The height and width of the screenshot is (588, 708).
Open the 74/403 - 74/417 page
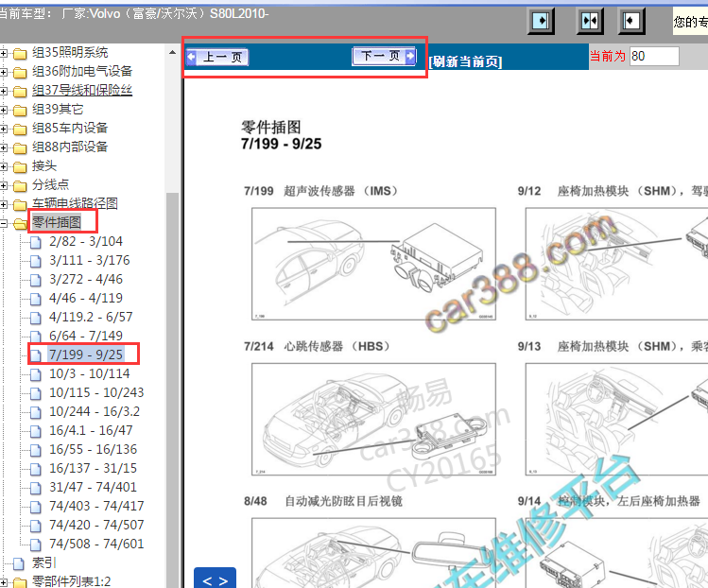(96, 507)
